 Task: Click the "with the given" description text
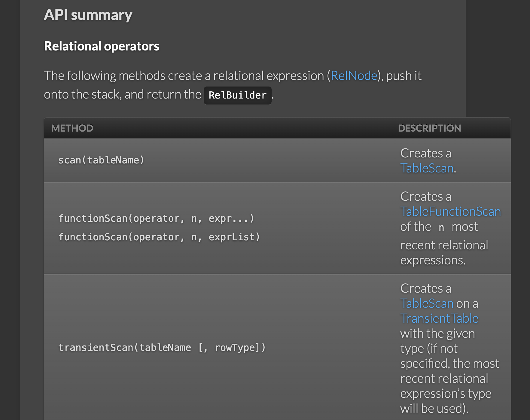point(437,333)
